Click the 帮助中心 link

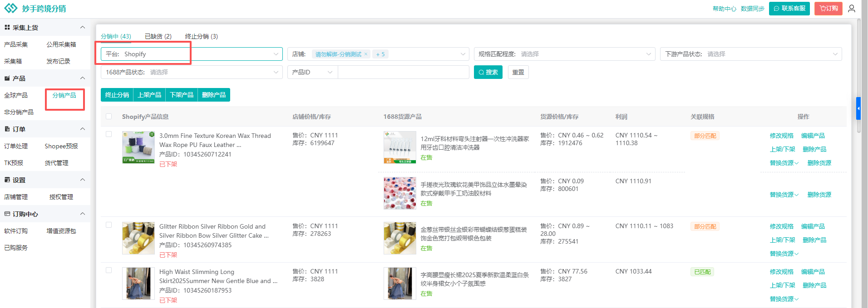[x=724, y=9]
